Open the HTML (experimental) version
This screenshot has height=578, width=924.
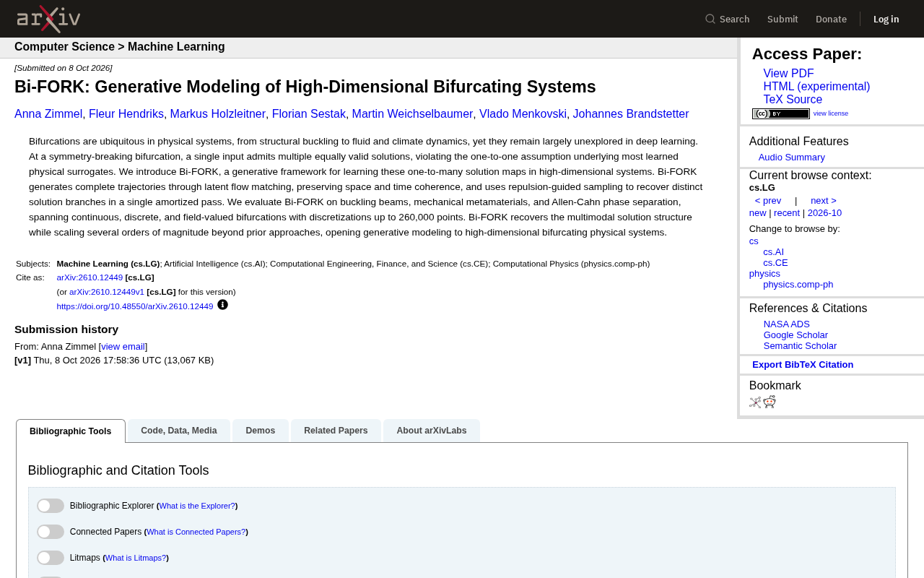pyautogui.click(x=817, y=87)
